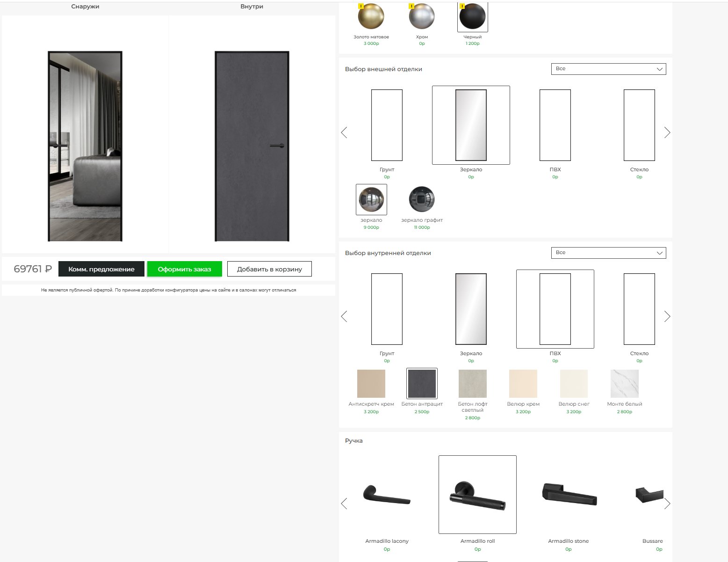Open the interior finish filter dropdown
The height and width of the screenshot is (562, 728).
[x=608, y=253]
